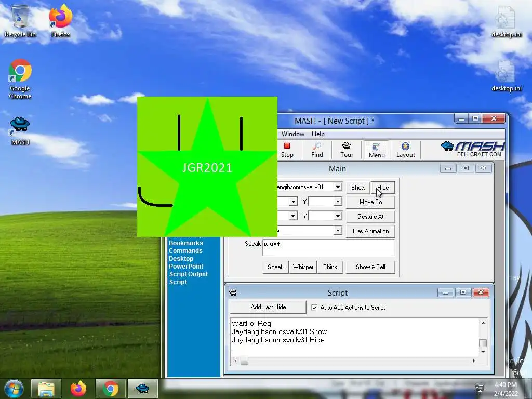This screenshot has width=532, height=399.
Task: Click the Show & Tell button
Action: [370, 267]
